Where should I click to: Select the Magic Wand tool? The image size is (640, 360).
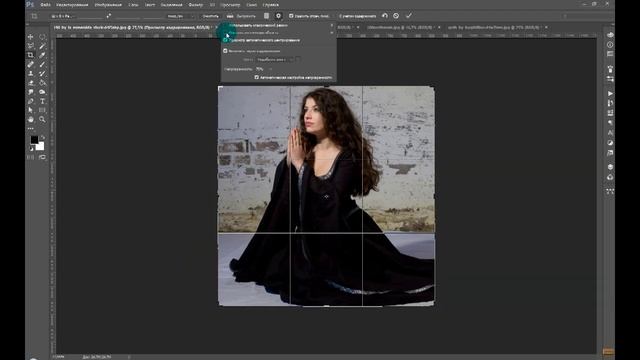pyautogui.click(x=42, y=46)
